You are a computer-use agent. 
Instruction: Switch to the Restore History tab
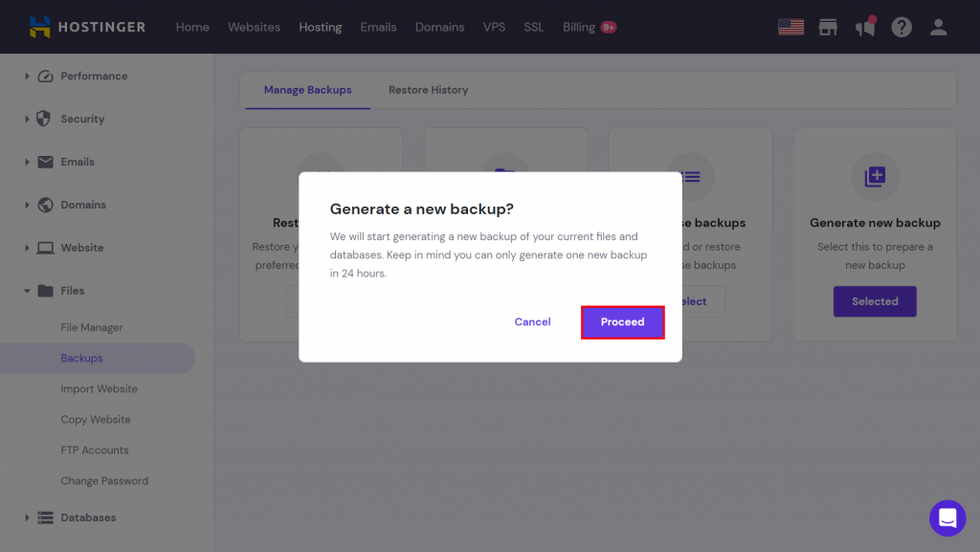pos(428,90)
